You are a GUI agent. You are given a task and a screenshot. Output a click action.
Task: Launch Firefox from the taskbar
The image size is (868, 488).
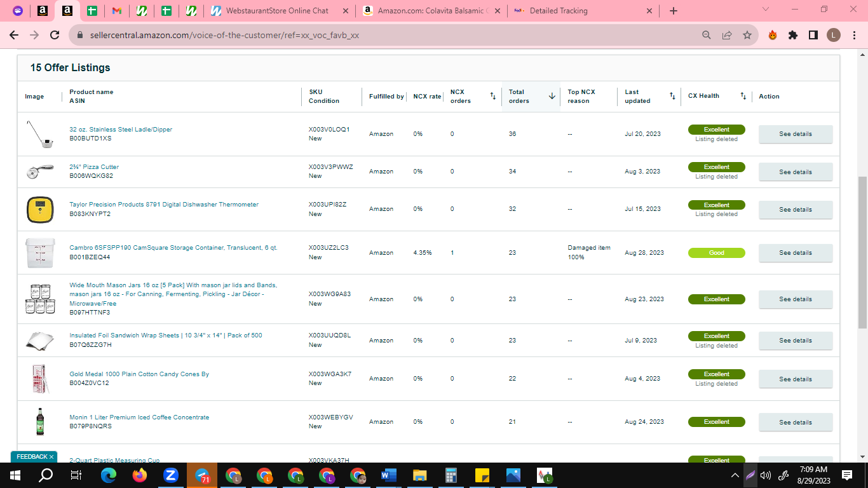tap(140, 475)
